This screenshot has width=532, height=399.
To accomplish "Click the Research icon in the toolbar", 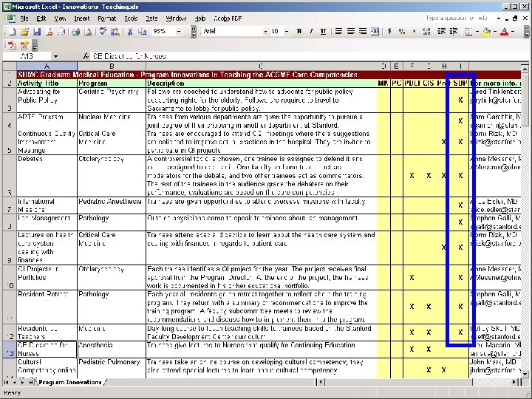I will [x=115, y=32].
